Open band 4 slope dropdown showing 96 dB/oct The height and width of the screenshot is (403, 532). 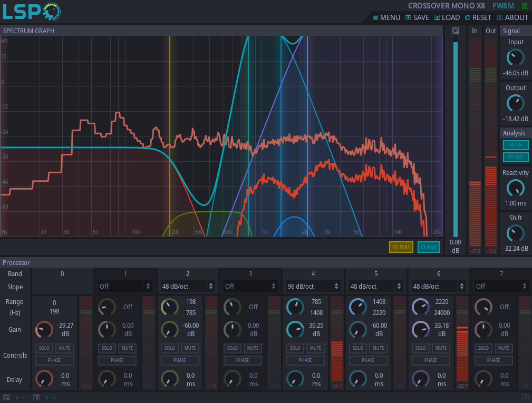(313, 287)
